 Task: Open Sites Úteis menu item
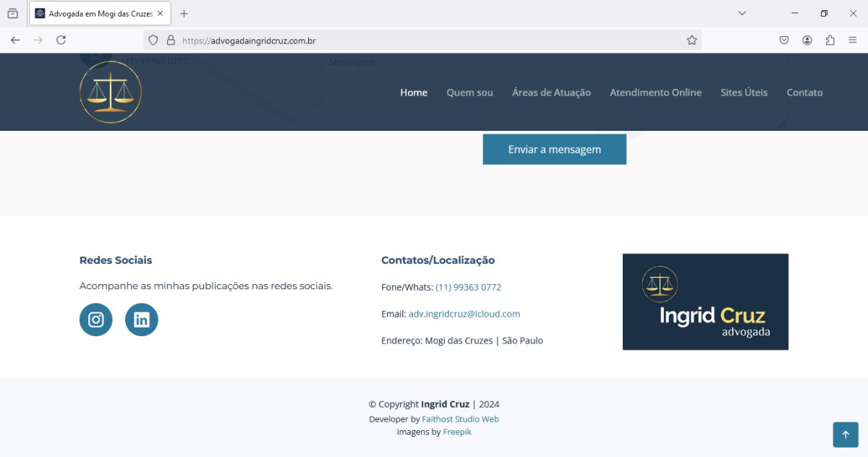pyautogui.click(x=744, y=93)
